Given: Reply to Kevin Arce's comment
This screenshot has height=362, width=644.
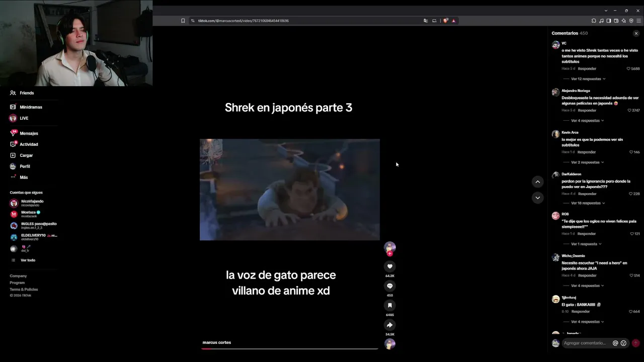Looking at the screenshot, I should 587,152.
